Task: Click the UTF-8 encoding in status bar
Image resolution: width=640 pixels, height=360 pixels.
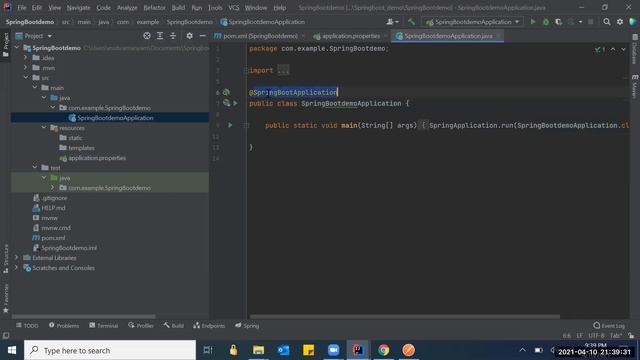Action: pyautogui.click(x=596, y=336)
